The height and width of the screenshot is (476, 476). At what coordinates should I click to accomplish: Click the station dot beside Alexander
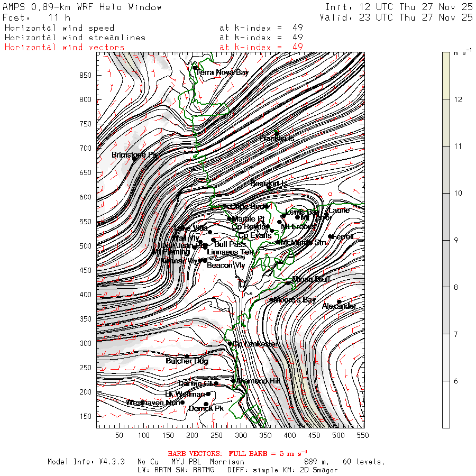339,302
